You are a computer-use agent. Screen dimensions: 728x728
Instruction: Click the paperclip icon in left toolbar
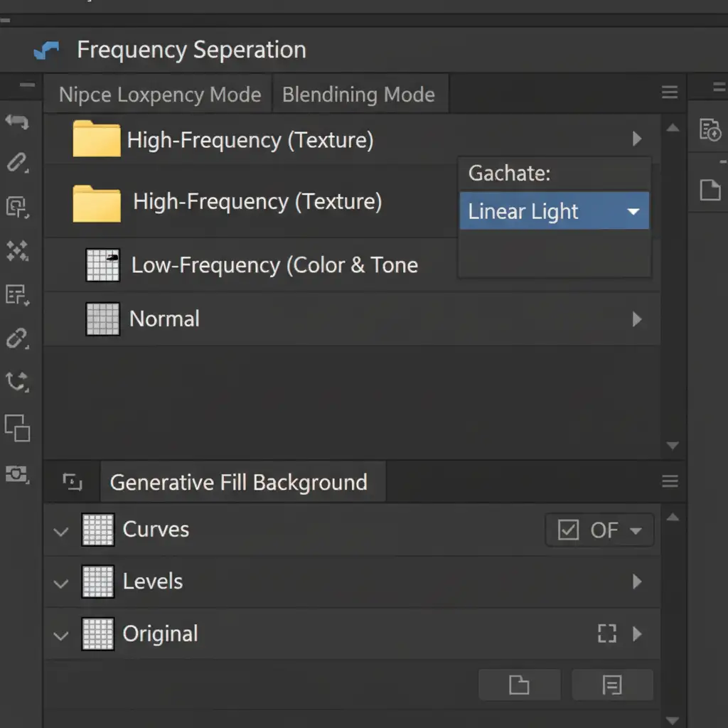click(17, 163)
